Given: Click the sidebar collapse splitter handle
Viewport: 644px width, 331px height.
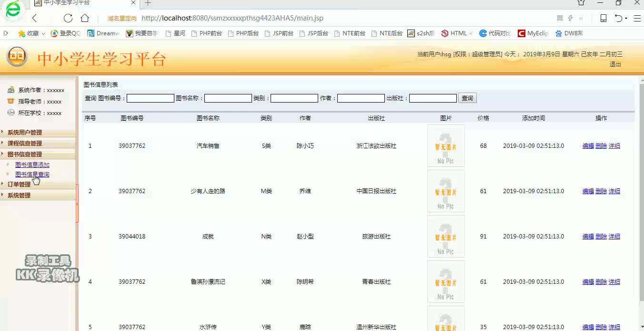Looking at the screenshot, I should tap(77, 204).
